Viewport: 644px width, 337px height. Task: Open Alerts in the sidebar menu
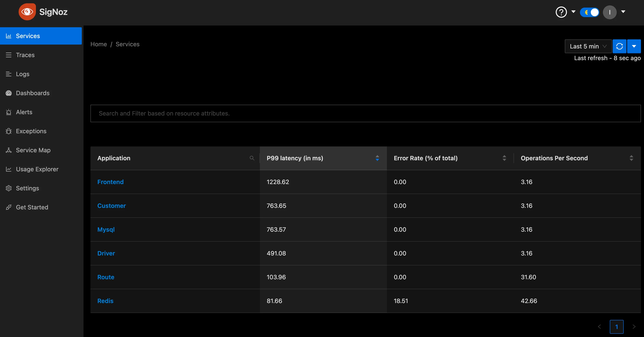(x=41, y=112)
